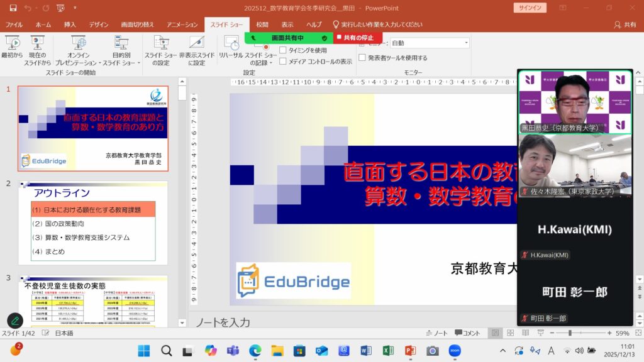Click the rehearsal (リハーサル) timing icon

[x=230, y=44]
